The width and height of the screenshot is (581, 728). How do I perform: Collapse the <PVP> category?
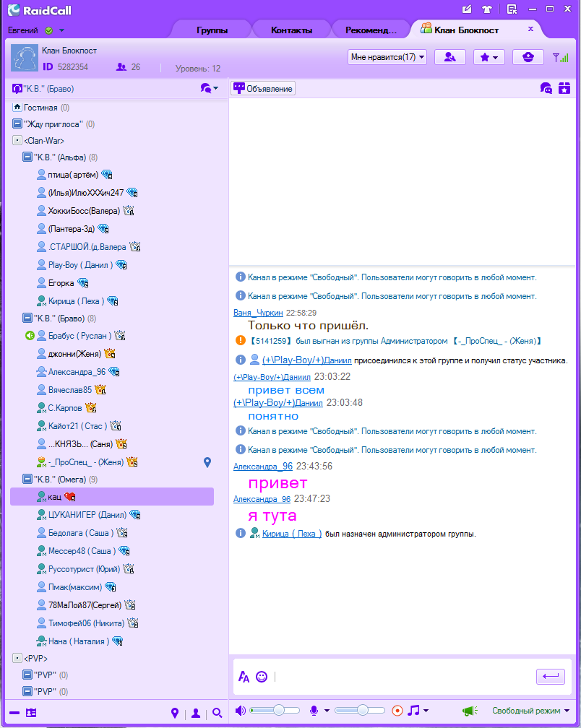17,658
